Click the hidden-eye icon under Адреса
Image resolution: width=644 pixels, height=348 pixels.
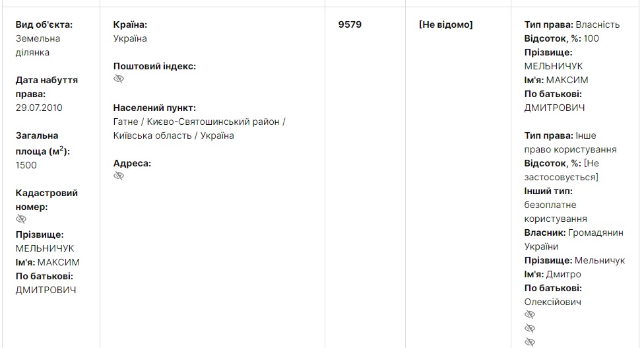pos(119,176)
